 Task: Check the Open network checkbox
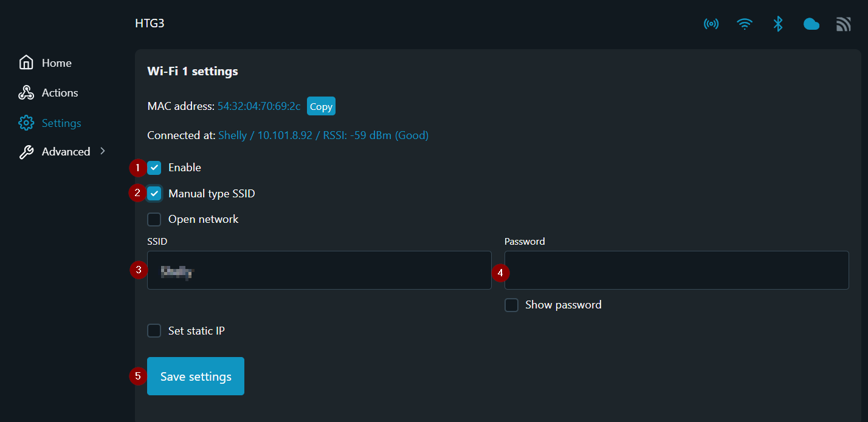pos(154,219)
